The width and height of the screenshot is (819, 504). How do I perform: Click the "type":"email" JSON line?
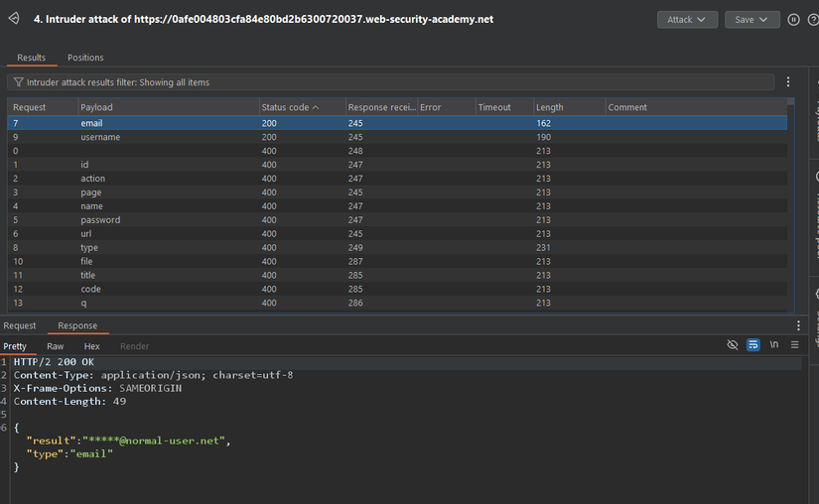(x=69, y=454)
